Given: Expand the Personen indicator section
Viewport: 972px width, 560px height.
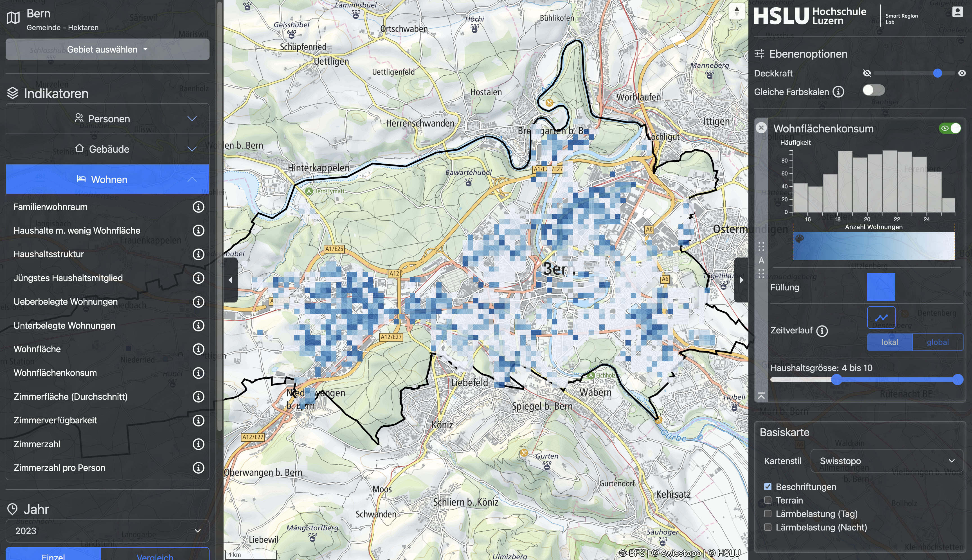Looking at the screenshot, I should pos(107,118).
